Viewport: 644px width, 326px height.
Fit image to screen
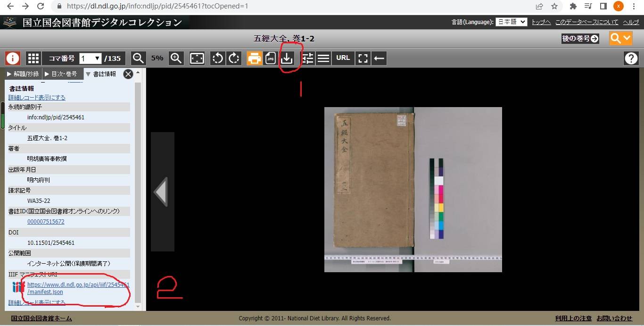[197, 58]
